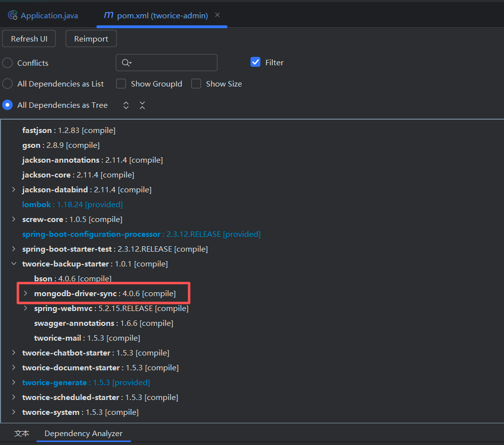The height and width of the screenshot is (445, 504).
Task: Select jackson-annotations : 2.11.4 row
Action: pos(92,160)
